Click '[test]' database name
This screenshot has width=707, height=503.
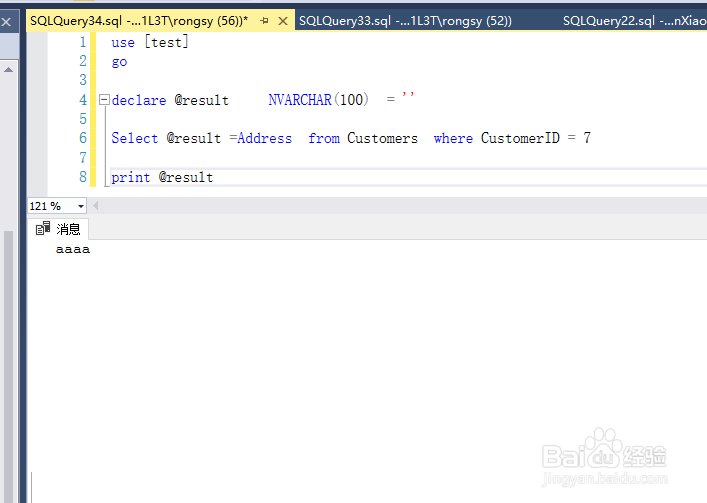pyautogui.click(x=166, y=42)
